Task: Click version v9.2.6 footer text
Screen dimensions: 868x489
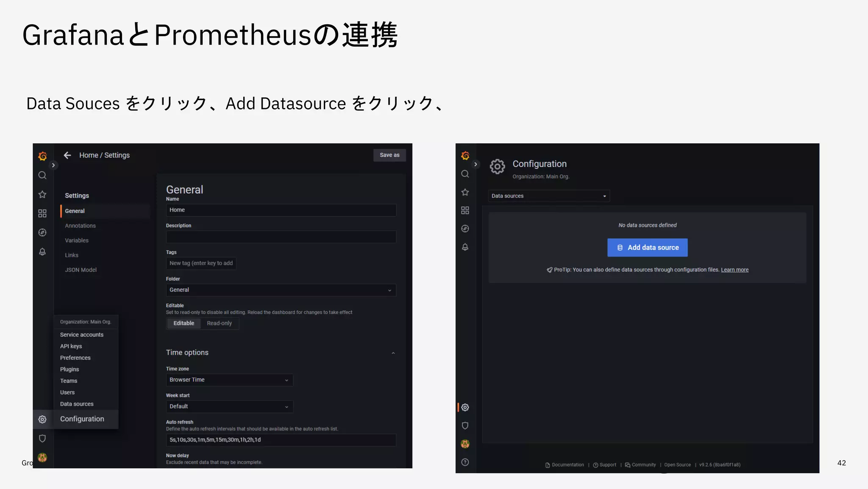Action: click(720, 465)
